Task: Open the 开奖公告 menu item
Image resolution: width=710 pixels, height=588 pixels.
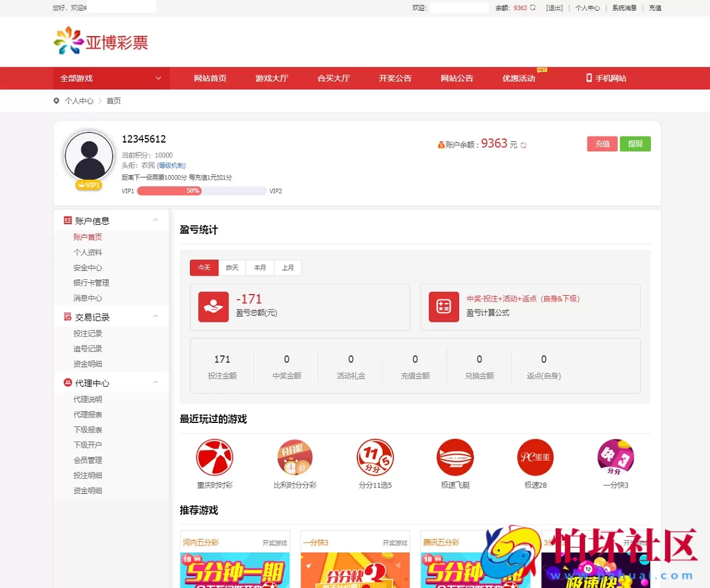Action: [395, 78]
